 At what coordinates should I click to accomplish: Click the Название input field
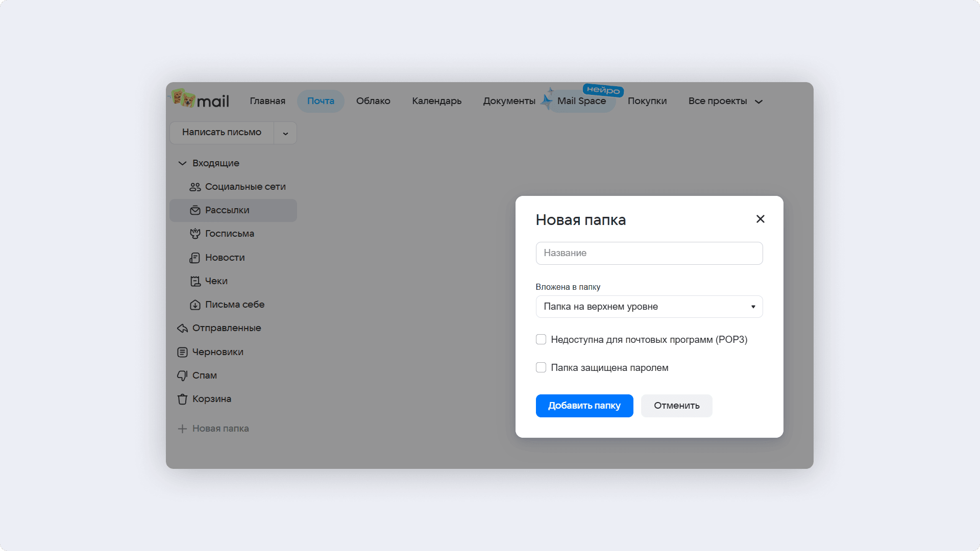649,253
